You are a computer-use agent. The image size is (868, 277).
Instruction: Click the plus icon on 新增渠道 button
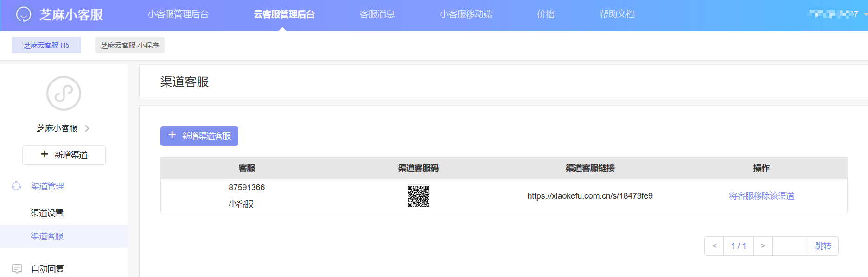(45, 154)
